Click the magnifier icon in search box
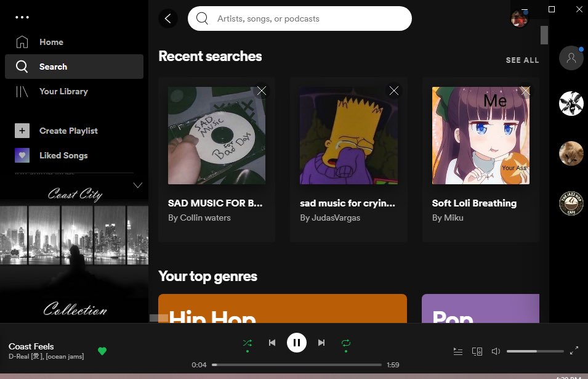 [x=202, y=18]
